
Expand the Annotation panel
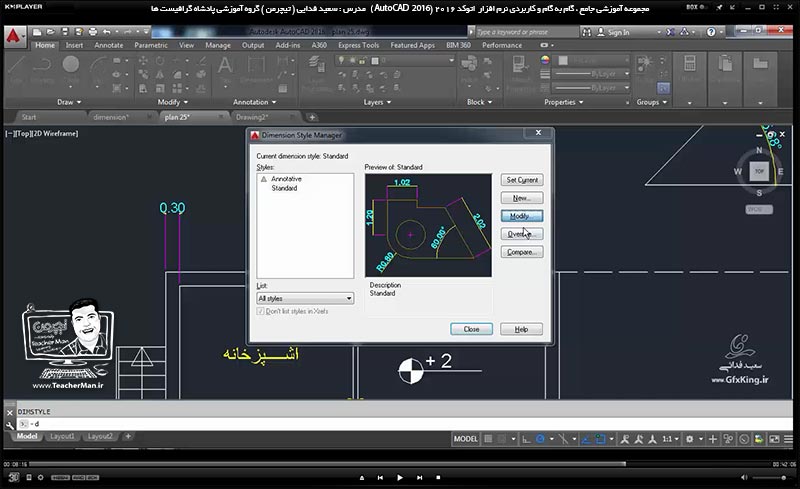[x=255, y=102]
